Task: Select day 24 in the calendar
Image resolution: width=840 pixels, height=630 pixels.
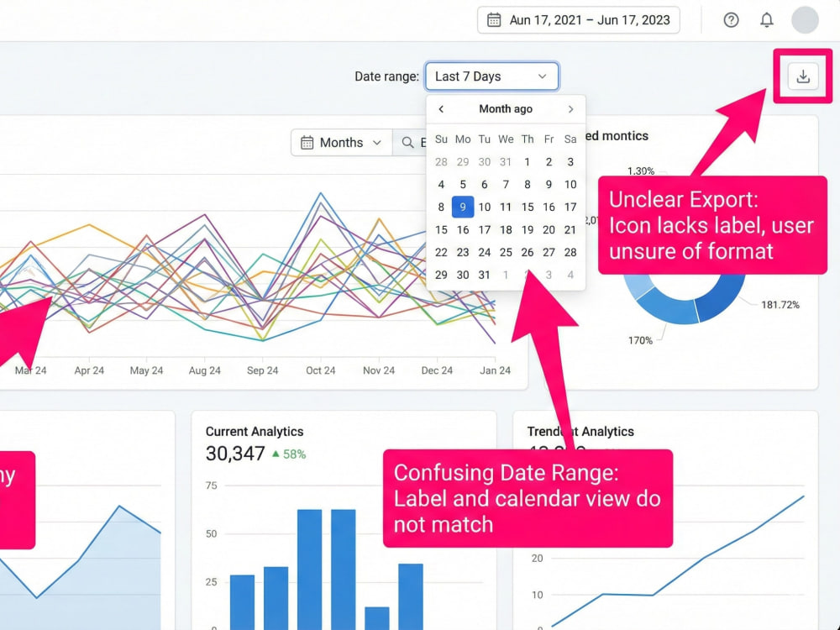Action: pos(485,252)
